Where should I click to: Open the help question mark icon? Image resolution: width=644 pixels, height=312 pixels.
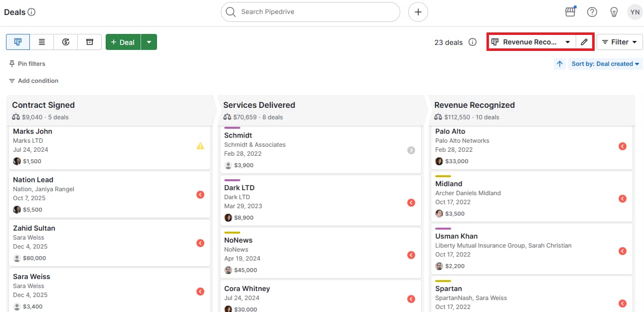click(592, 11)
